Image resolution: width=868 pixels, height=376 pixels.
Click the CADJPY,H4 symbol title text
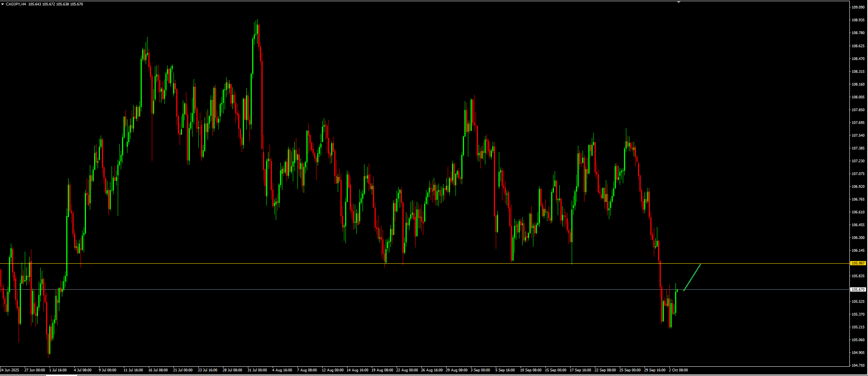click(16, 4)
